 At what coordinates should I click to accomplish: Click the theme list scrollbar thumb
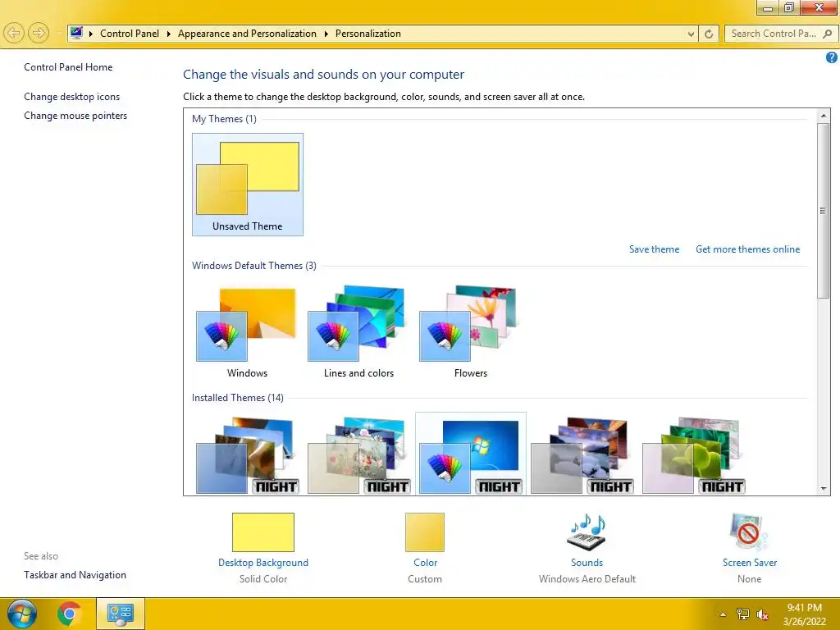click(x=823, y=211)
